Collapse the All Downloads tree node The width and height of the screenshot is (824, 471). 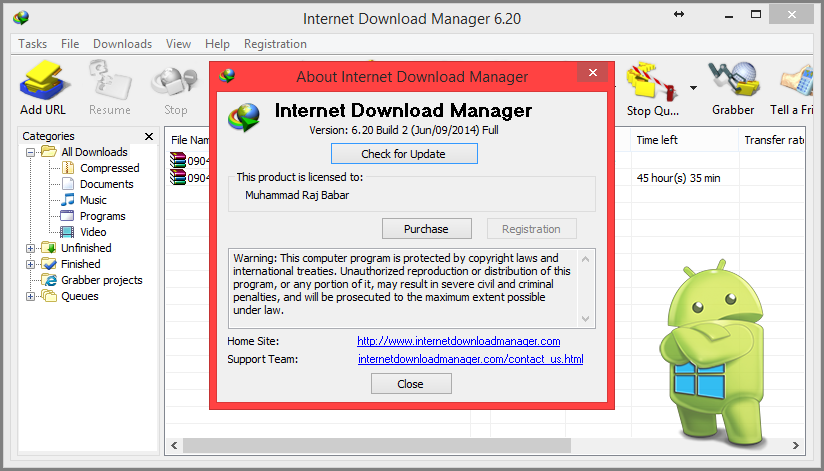point(30,152)
